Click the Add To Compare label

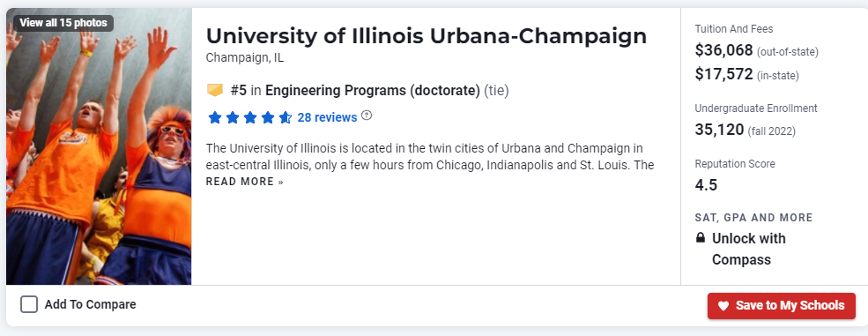coord(90,304)
